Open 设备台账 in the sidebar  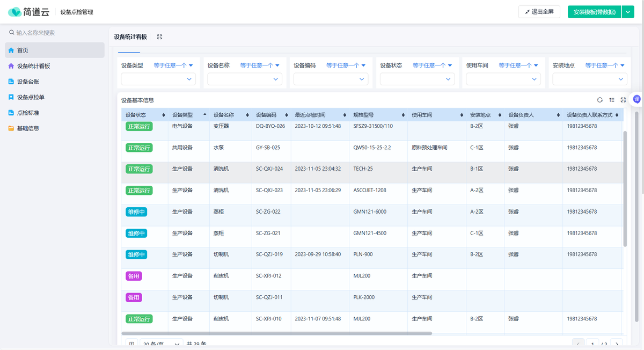pyautogui.click(x=28, y=82)
